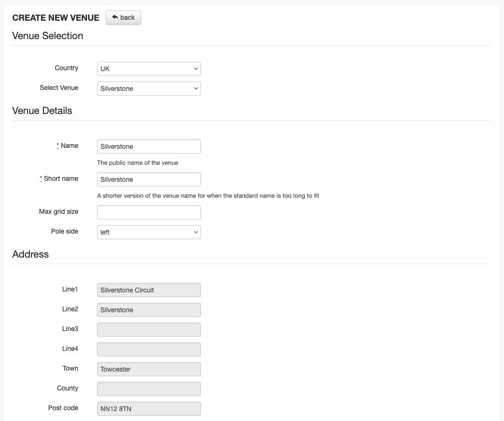Viewport: 504px width, 421px height.
Task: Click the Post code label
Action: [63, 408]
